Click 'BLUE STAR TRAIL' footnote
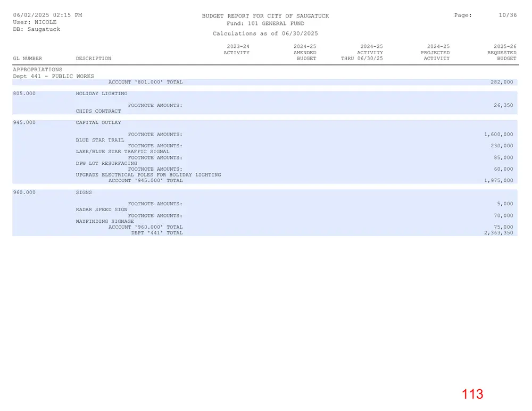532x411 pixels. click(100, 140)
